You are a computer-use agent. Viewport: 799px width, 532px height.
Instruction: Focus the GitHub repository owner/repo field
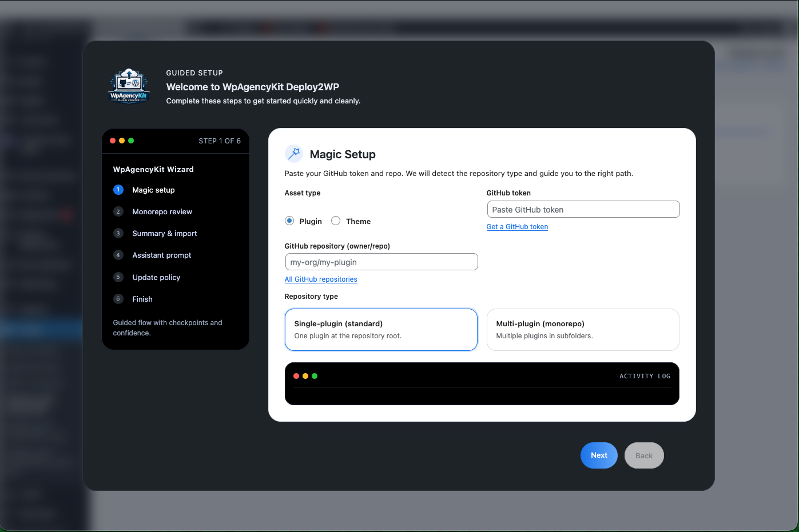coord(381,262)
